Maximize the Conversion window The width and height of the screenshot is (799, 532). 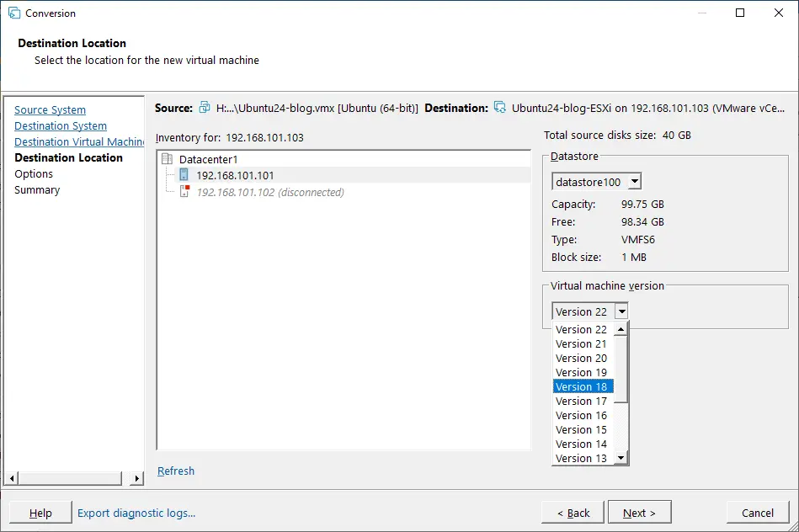[740, 13]
